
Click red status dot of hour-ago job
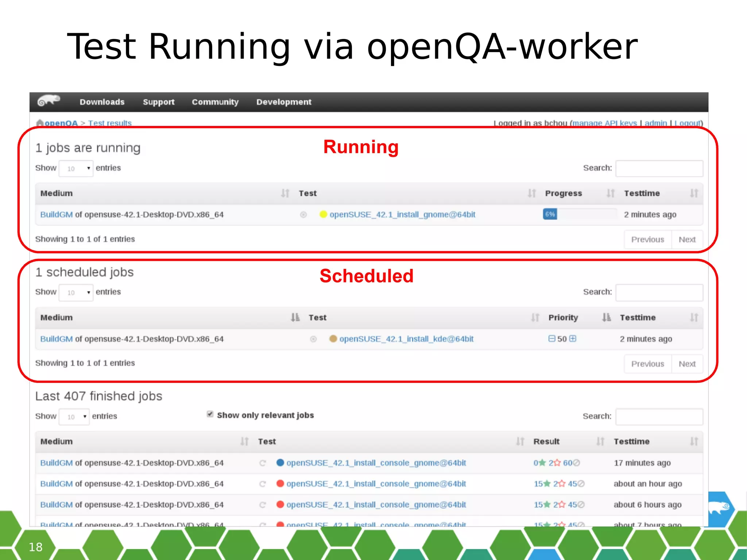(280, 483)
